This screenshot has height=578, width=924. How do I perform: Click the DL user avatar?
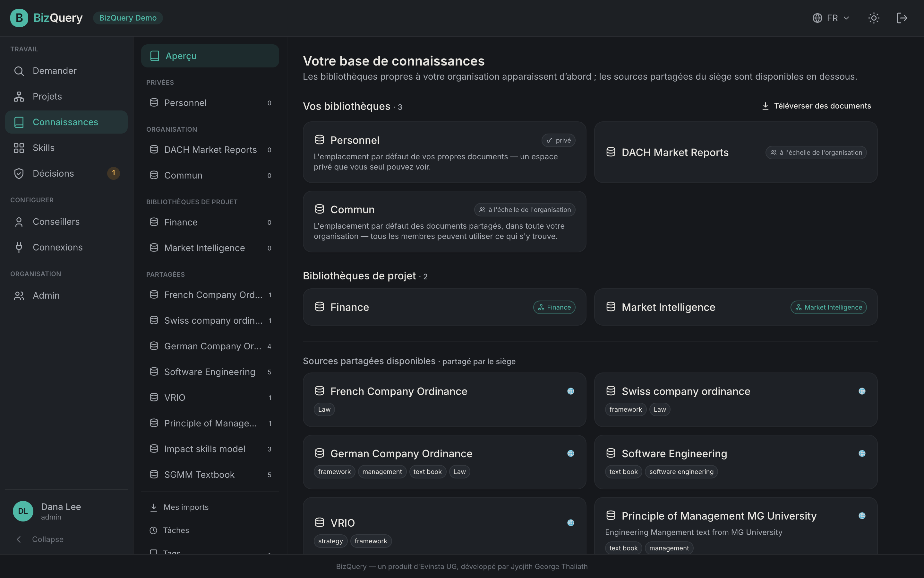tap(23, 511)
